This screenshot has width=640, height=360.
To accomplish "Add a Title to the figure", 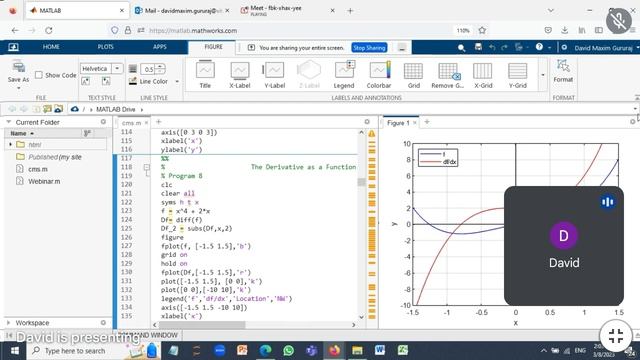I will [205, 75].
